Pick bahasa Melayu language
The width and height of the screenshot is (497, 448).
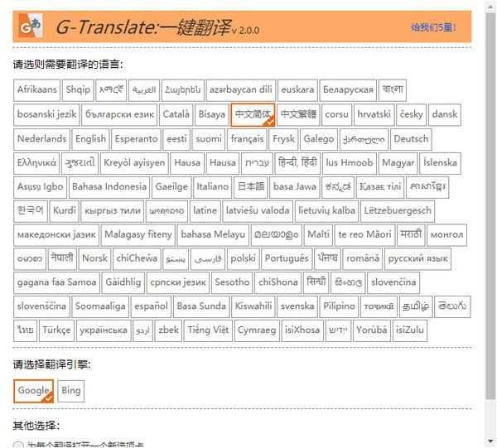tap(213, 235)
